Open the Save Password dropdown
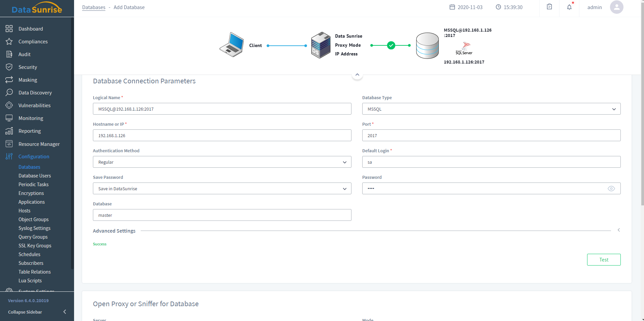Viewport: 644px width, 321px height. pyautogui.click(x=222, y=189)
